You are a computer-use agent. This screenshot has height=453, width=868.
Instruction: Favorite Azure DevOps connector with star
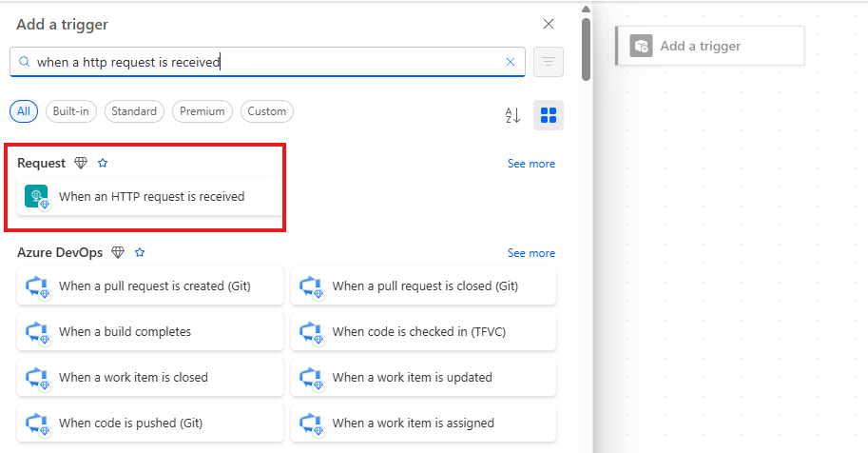click(x=140, y=252)
